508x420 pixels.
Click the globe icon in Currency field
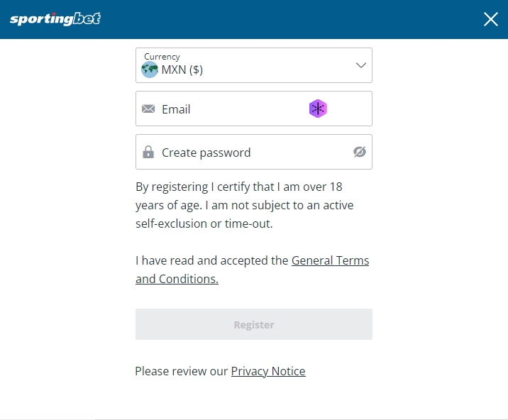click(150, 70)
